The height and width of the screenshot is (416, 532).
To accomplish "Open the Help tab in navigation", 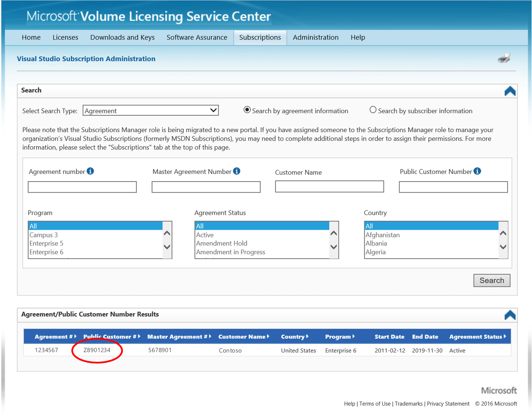I will [x=358, y=37].
